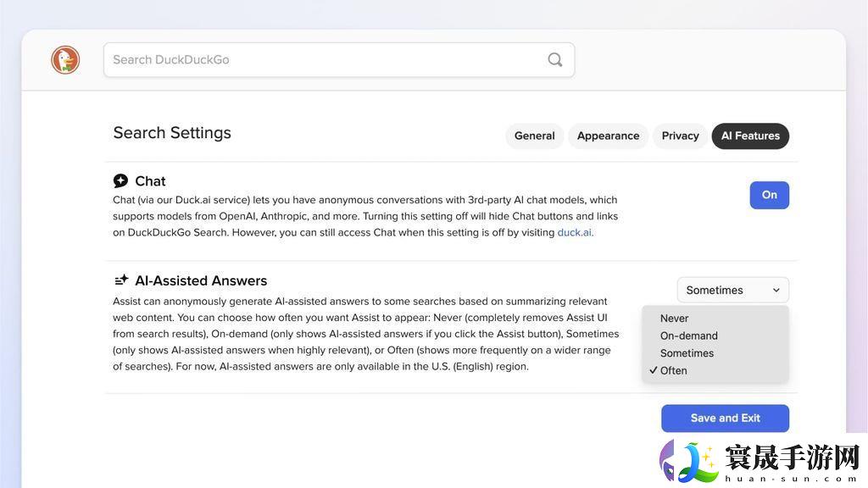Select the On-demand option
Image resolution: width=868 pixels, height=488 pixels.
pos(688,335)
